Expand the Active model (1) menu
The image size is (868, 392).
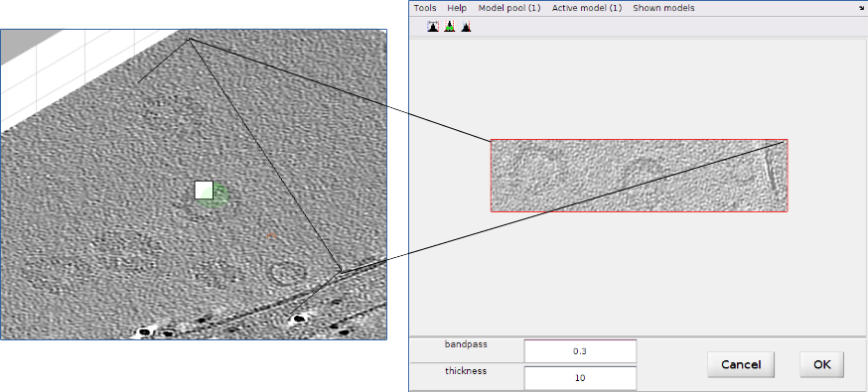(587, 8)
